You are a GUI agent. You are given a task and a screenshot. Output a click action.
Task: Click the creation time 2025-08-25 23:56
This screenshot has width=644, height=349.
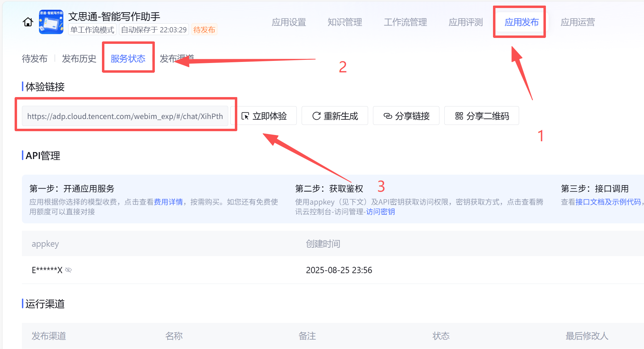point(339,270)
